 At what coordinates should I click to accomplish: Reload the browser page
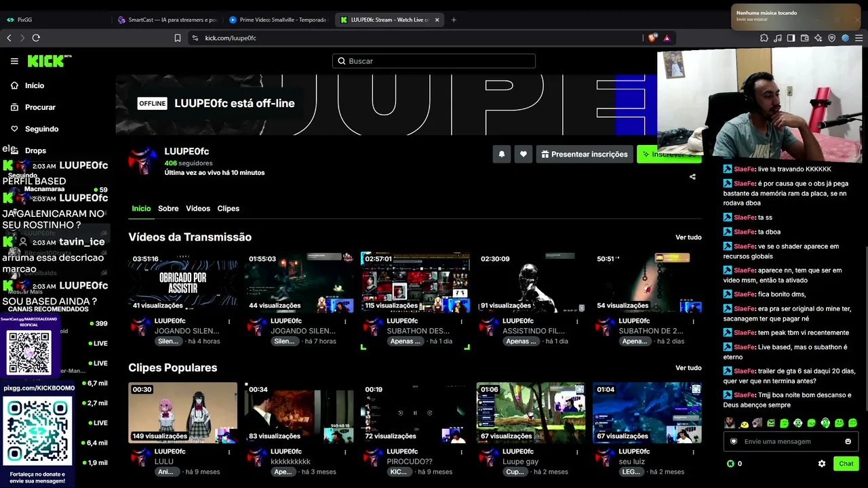click(x=36, y=38)
